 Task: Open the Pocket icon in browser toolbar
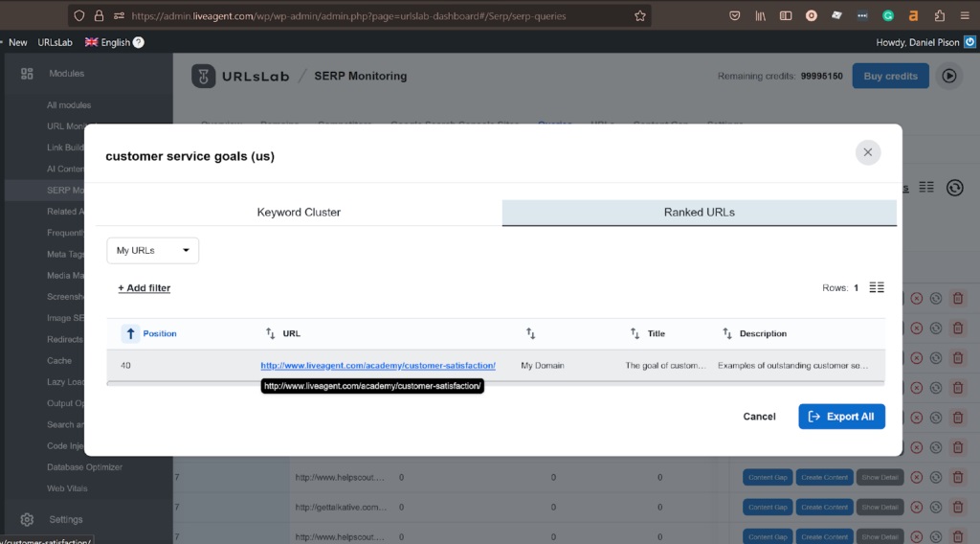click(x=734, y=16)
